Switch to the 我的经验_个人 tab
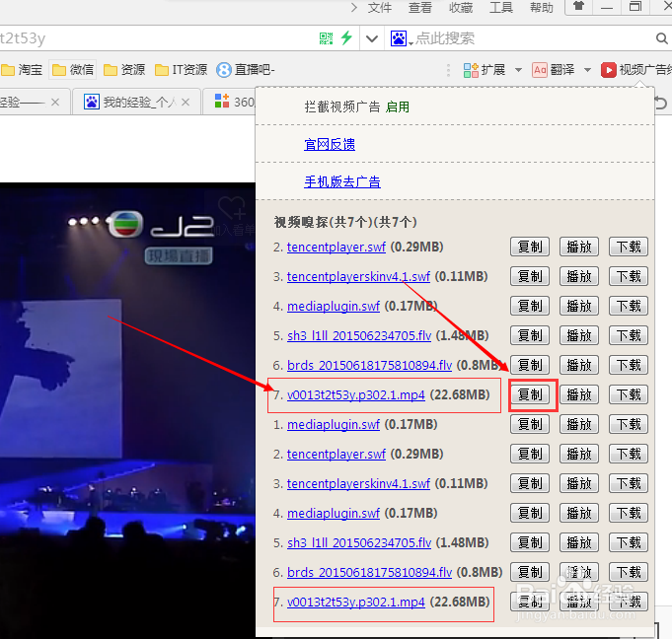672x639 pixels. pos(136,102)
